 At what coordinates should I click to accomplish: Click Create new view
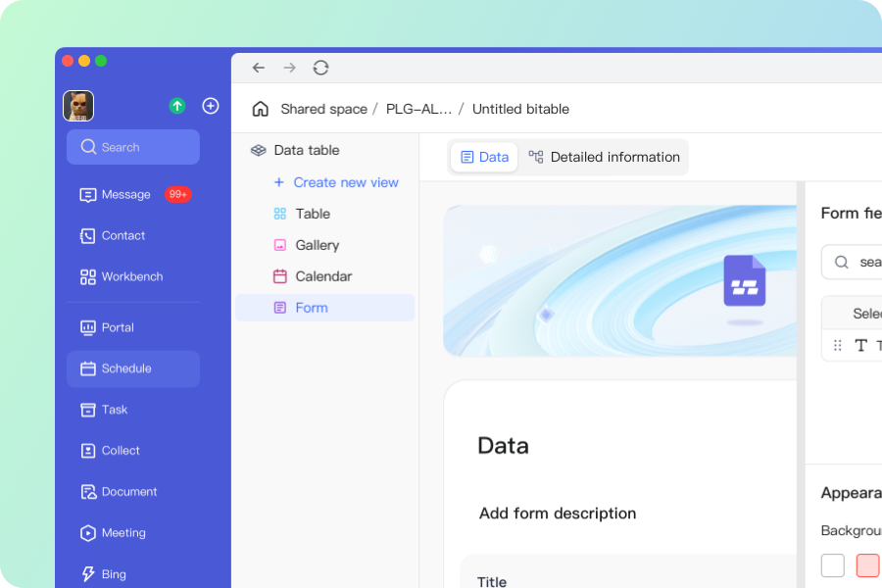(x=336, y=182)
